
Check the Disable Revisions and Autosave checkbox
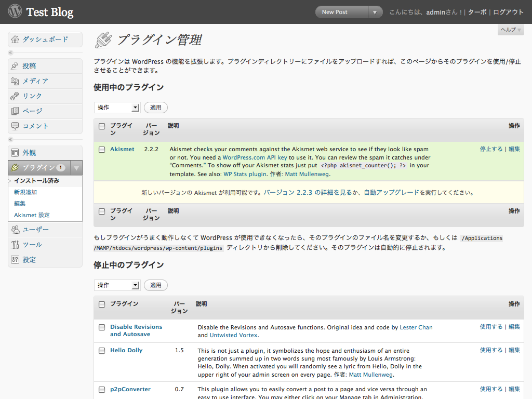[102, 327]
